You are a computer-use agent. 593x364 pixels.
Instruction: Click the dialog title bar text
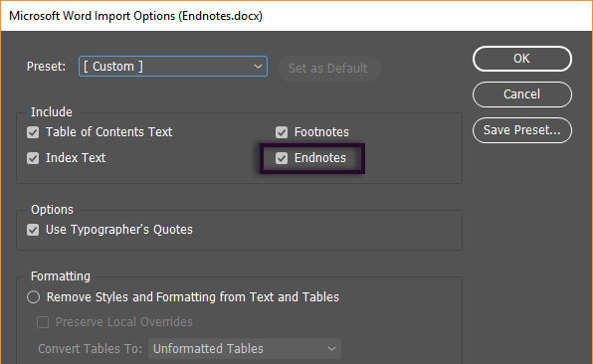click(135, 16)
